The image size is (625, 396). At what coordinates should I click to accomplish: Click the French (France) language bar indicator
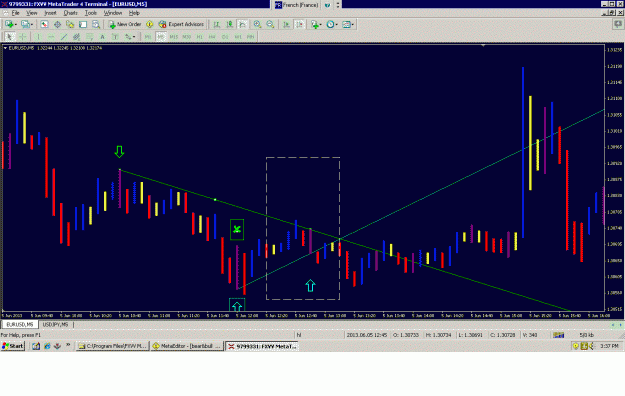(x=296, y=5)
